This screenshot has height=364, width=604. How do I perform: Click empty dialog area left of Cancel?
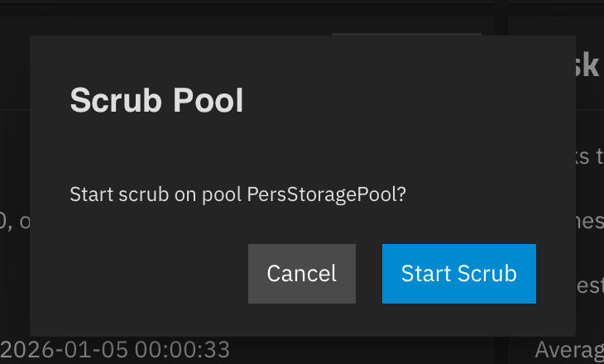[149, 274]
